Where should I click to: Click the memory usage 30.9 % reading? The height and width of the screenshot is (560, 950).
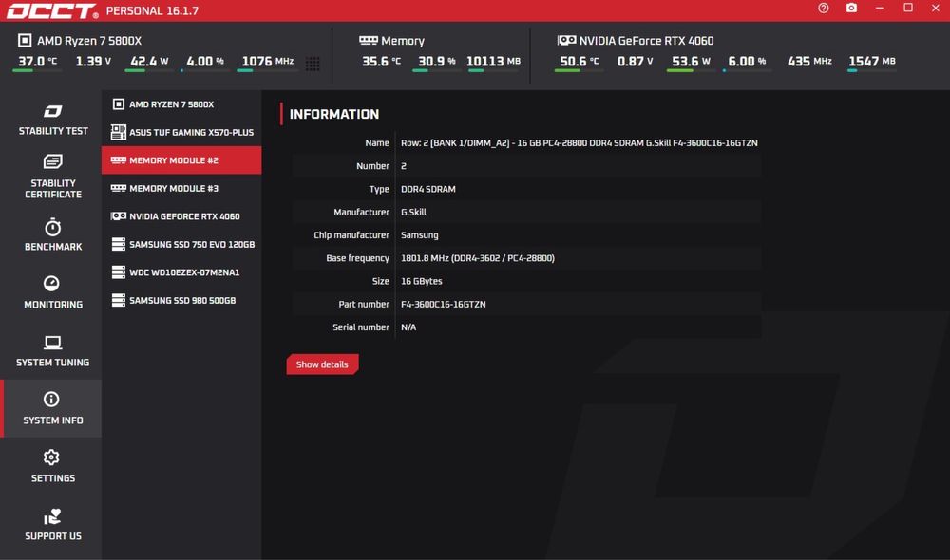click(x=436, y=61)
